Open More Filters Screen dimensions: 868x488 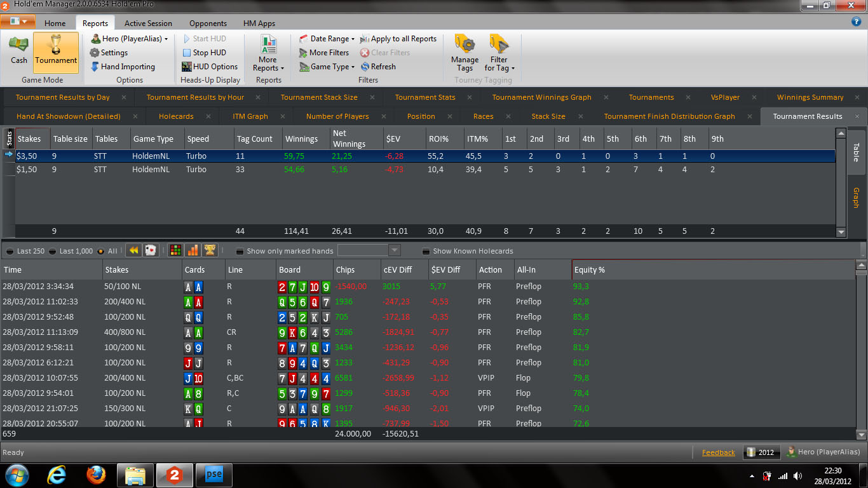point(324,53)
